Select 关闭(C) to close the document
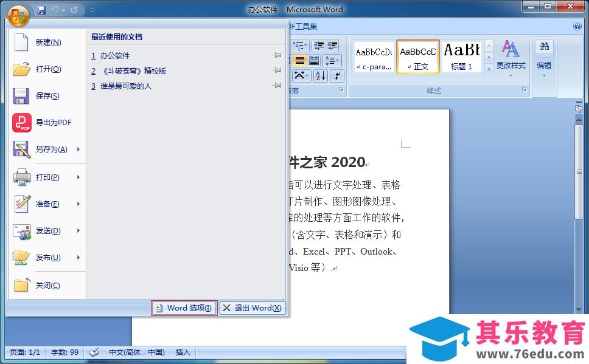Viewport: 589px width, 364px height. pyautogui.click(x=47, y=286)
